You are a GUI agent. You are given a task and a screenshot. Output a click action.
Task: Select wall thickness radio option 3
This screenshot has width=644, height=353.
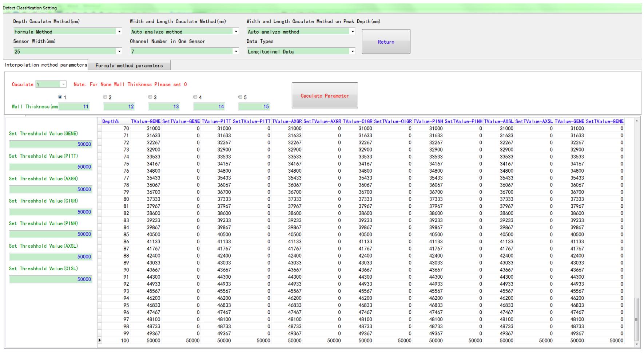[150, 97]
